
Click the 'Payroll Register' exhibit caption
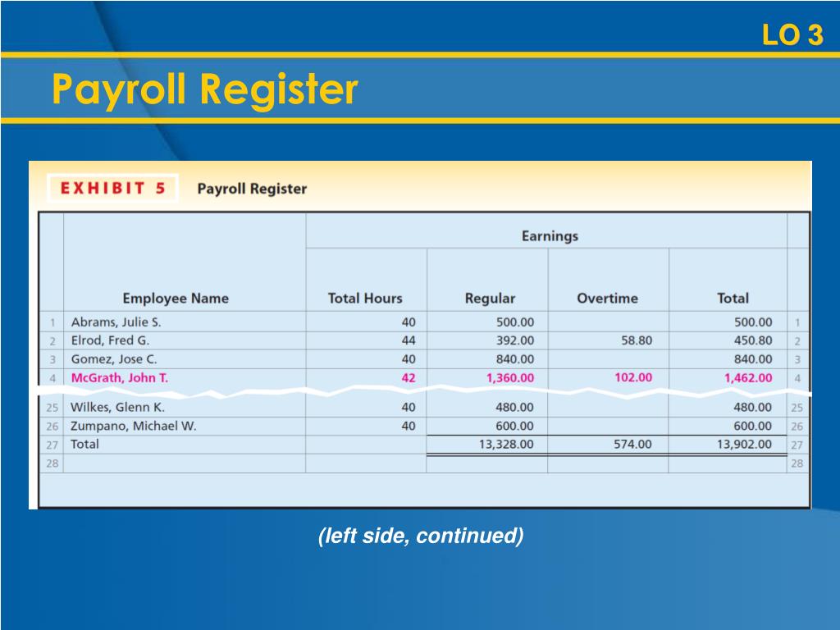click(252, 189)
